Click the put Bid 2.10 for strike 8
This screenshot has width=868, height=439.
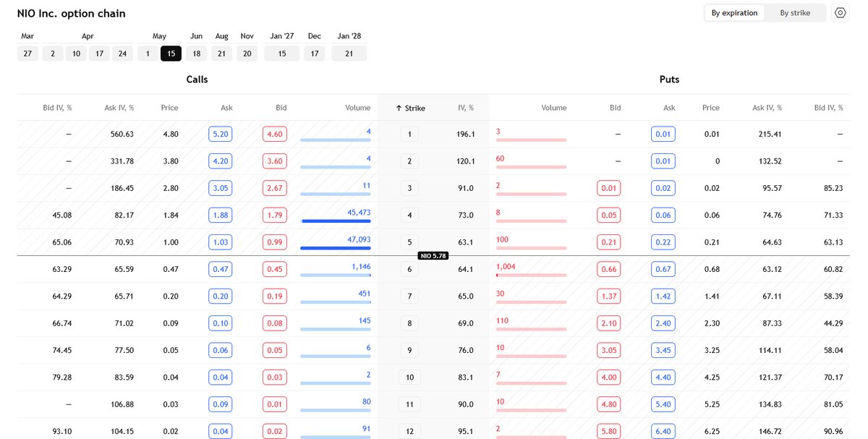pyautogui.click(x=609, y=323)
